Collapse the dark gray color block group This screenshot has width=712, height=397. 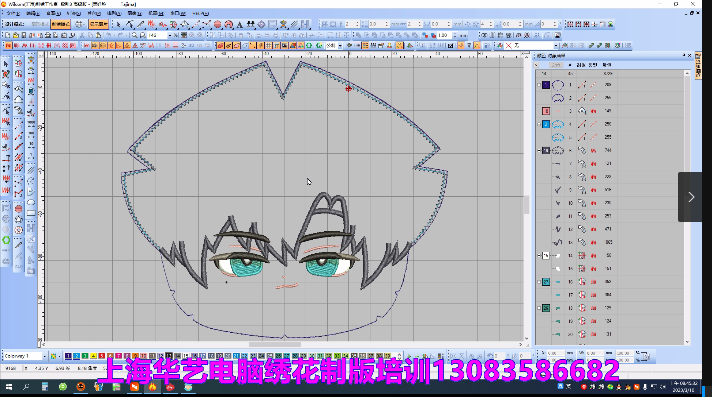coord(539,150)
